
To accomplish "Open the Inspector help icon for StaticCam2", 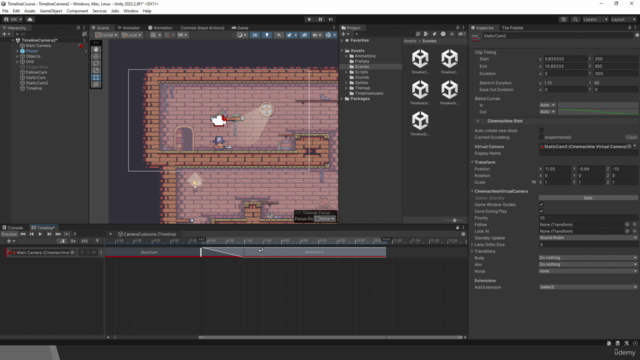I will (x=637, y=36).
